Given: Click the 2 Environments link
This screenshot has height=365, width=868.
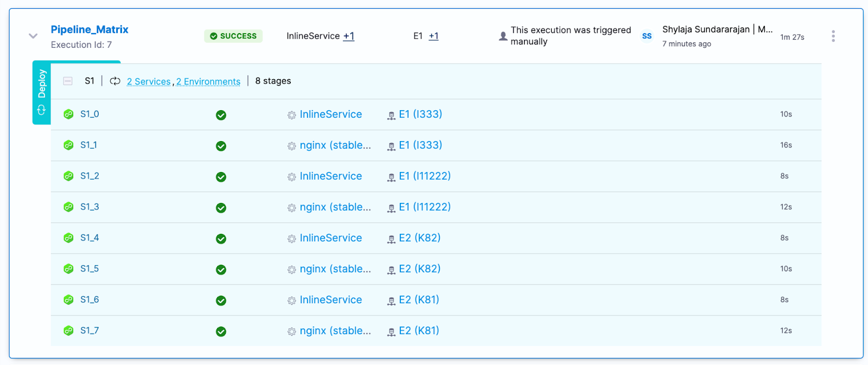Looking at the screenshot, I should [x=208, y=81].
